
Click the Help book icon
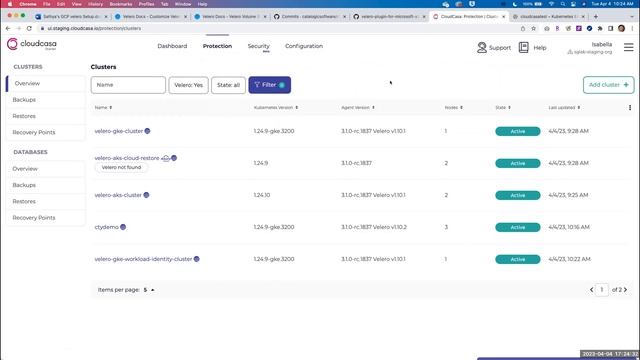(x=523, y=47)
